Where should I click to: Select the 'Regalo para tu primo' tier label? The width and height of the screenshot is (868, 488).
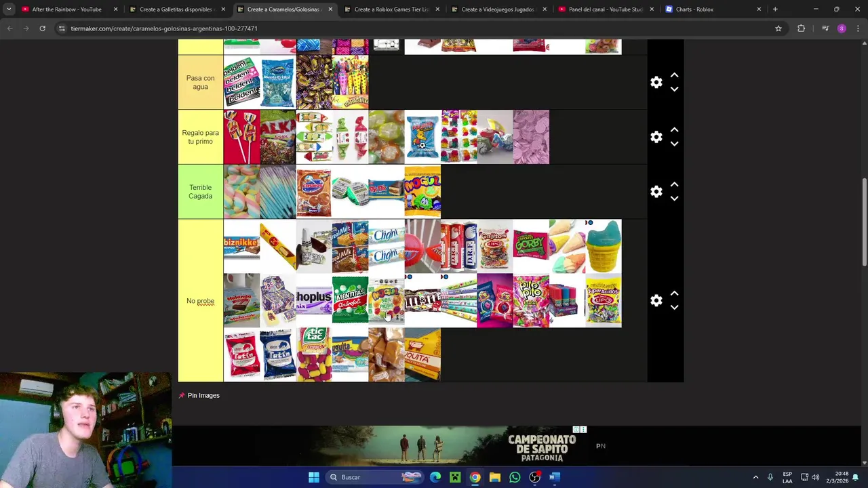[200, 137]
